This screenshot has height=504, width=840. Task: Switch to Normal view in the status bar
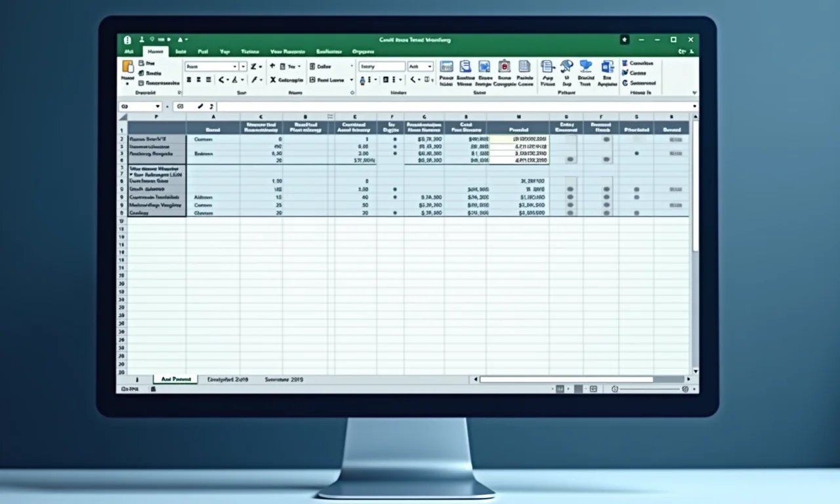tap(560, 389)
